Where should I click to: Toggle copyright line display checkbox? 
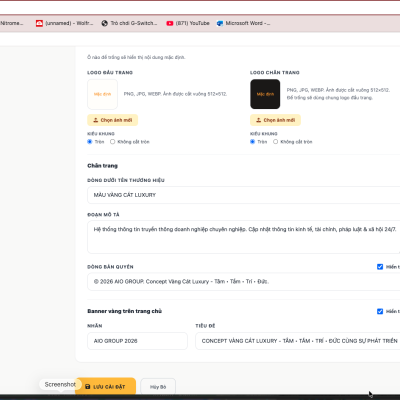(380, 267)
